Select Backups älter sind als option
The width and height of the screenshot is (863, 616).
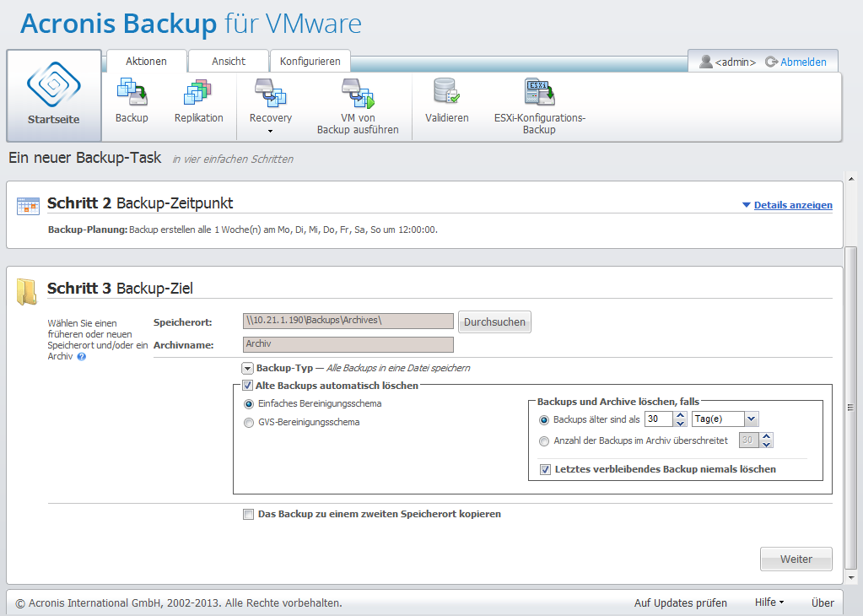(544, 420)
